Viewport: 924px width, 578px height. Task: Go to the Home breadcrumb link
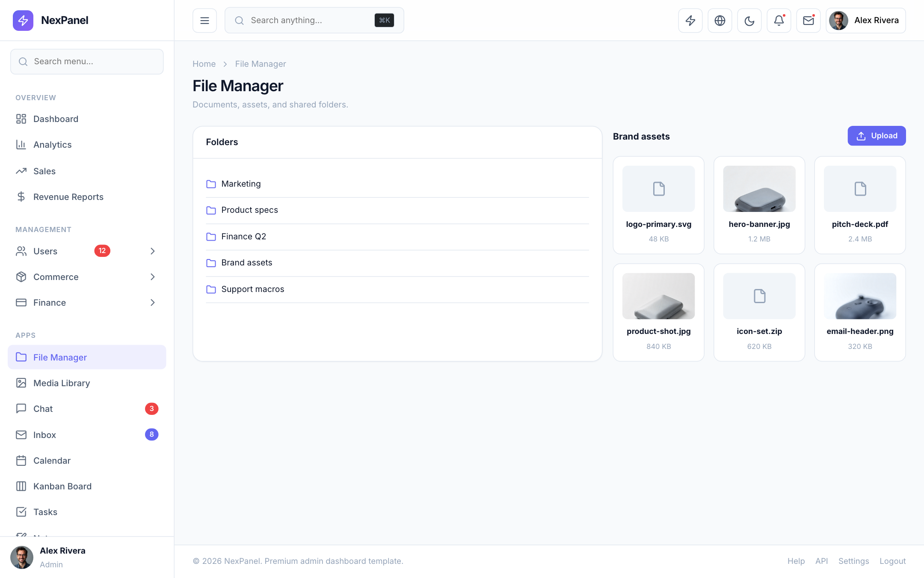204,64
